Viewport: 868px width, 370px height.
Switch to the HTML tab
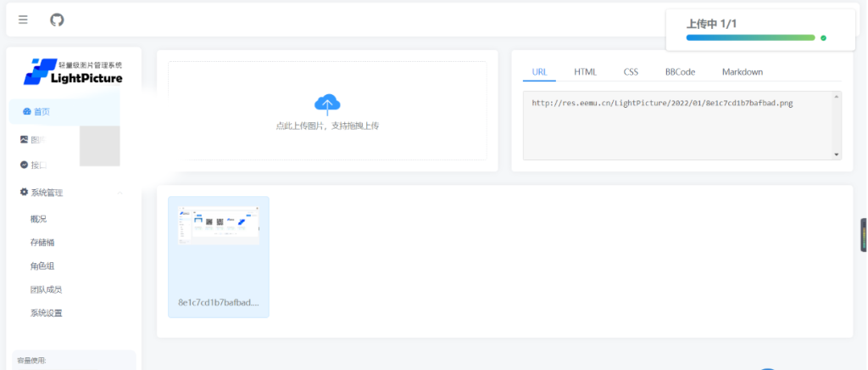pyautogui.click(x=585, y=72)
